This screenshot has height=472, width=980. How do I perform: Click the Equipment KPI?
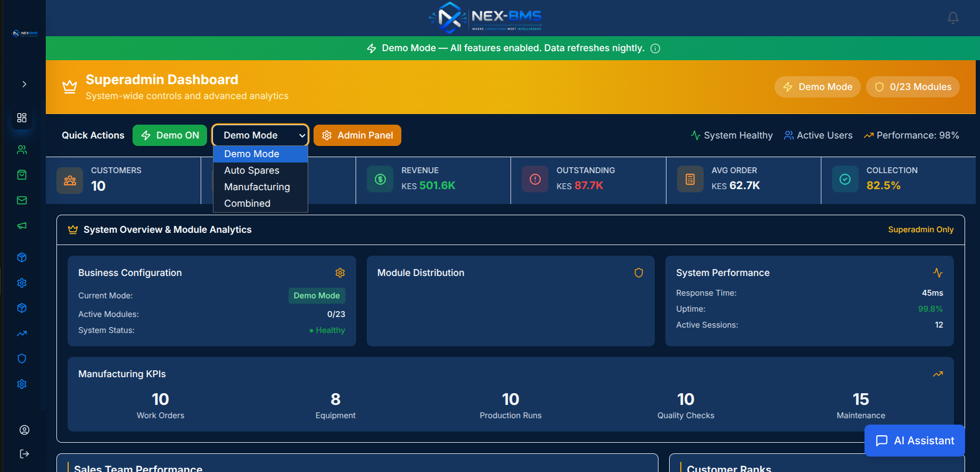click(x=335, y=406)
